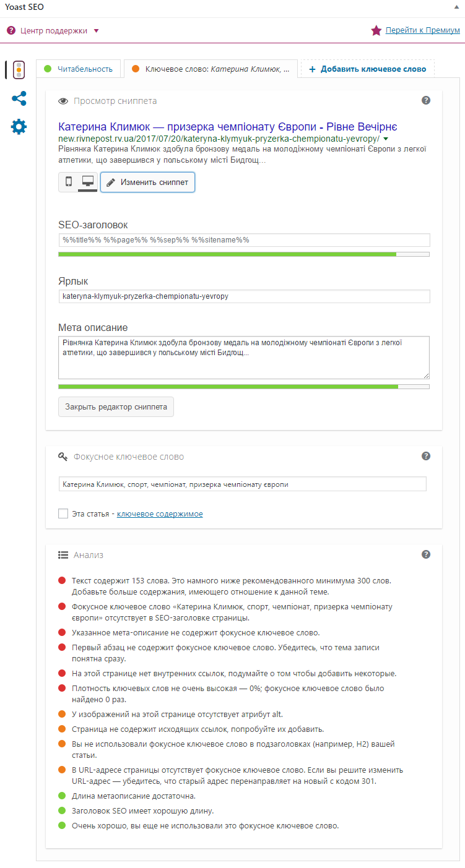The height and width of the screenshot is (868, 465).
Task: Click help question mark in analysis section
Action: coord(426,554)
